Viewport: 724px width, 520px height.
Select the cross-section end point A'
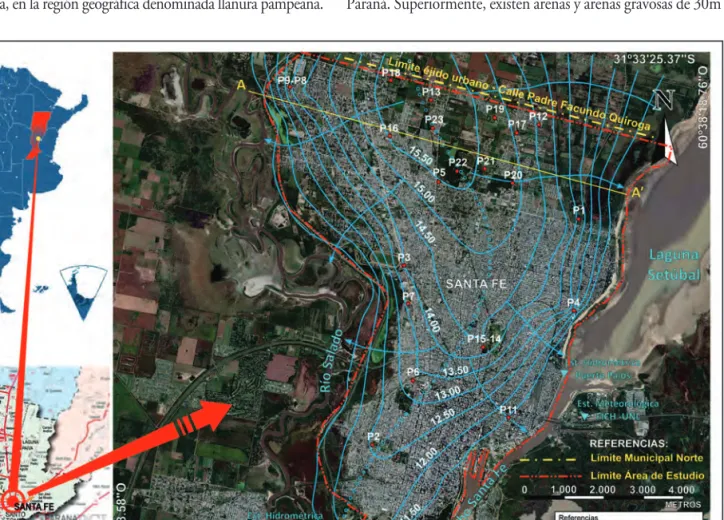click(638, 192)
